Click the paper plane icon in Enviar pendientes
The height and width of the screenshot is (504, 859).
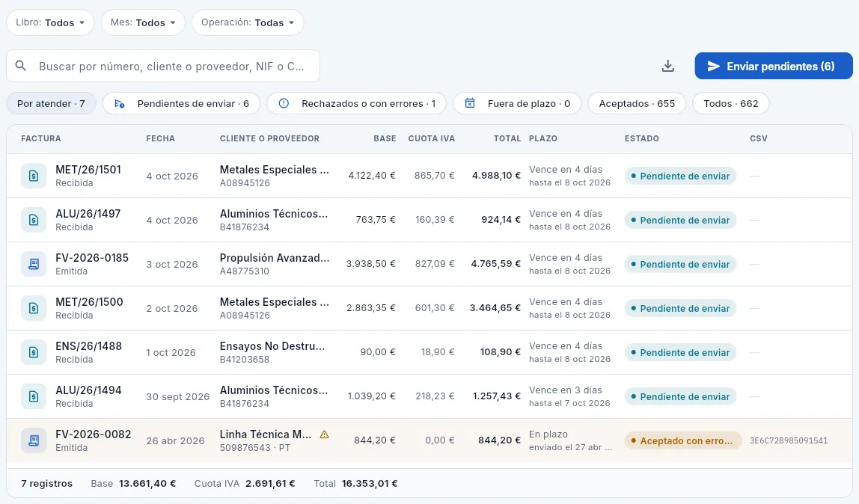pos(713,67)
